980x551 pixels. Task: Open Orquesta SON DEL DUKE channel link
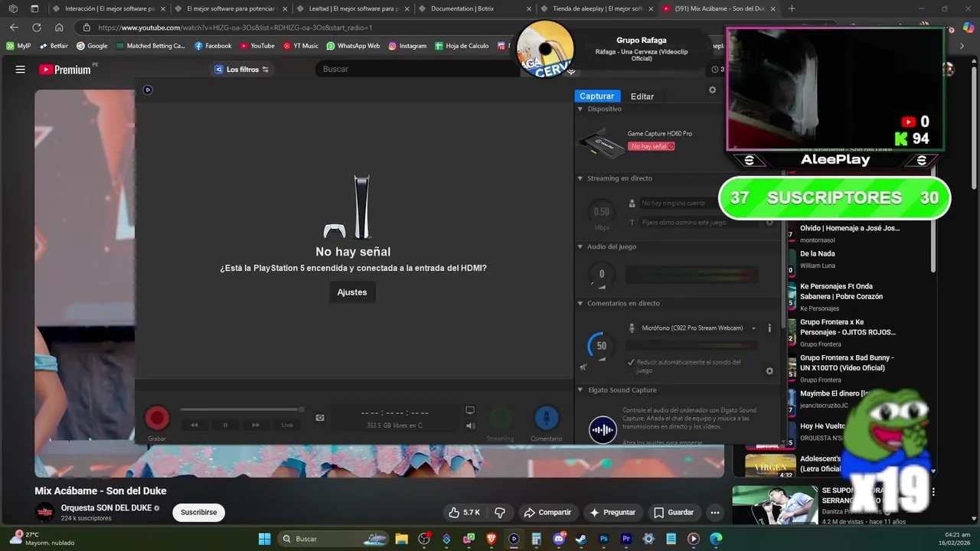click(106, 508)
